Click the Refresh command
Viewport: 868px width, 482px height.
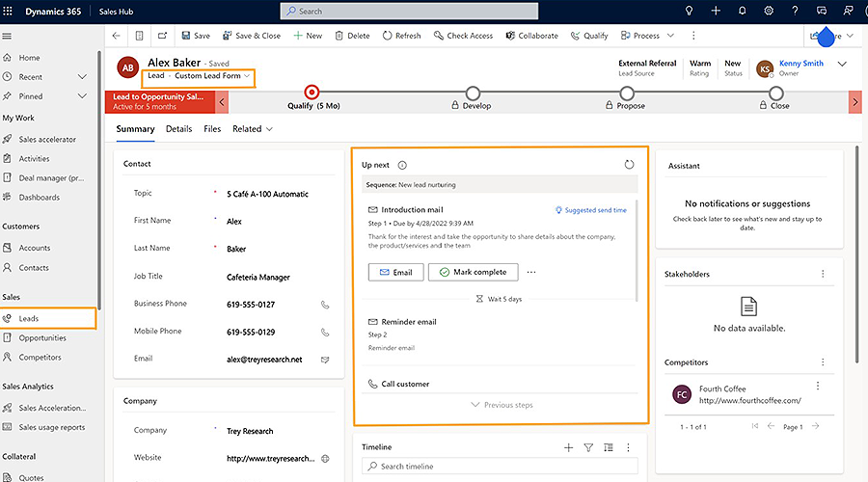pyautogui.click(x=401, y=36)
